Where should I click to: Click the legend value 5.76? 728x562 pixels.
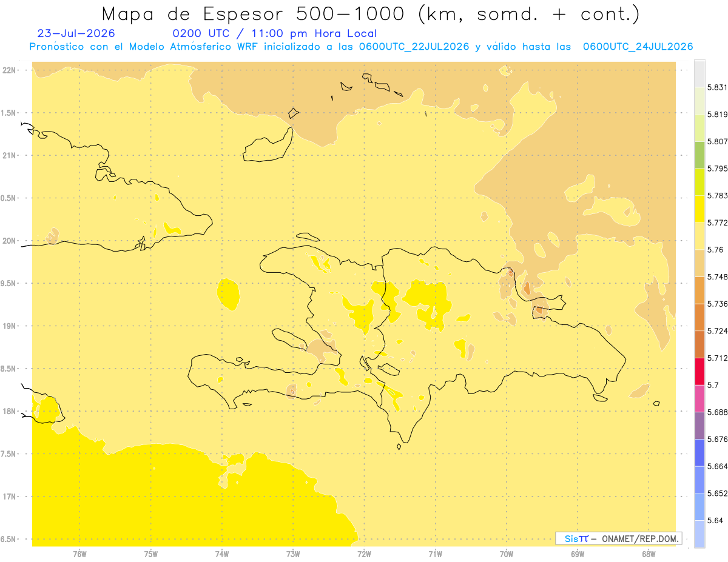(x=715, y=250)
